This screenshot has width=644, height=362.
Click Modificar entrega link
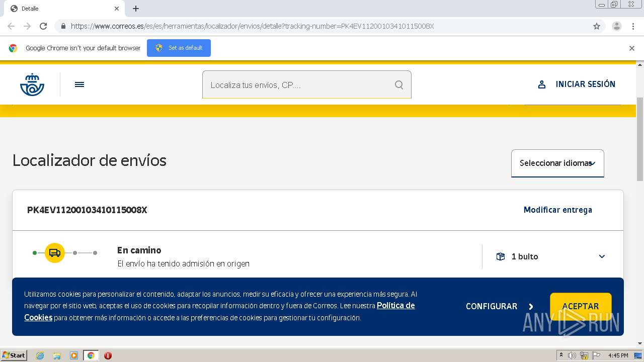point(557,210)
